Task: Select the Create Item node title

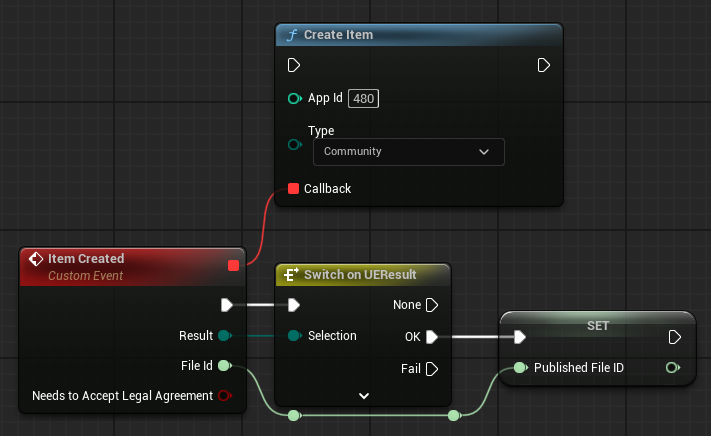Action: [339, 35]
